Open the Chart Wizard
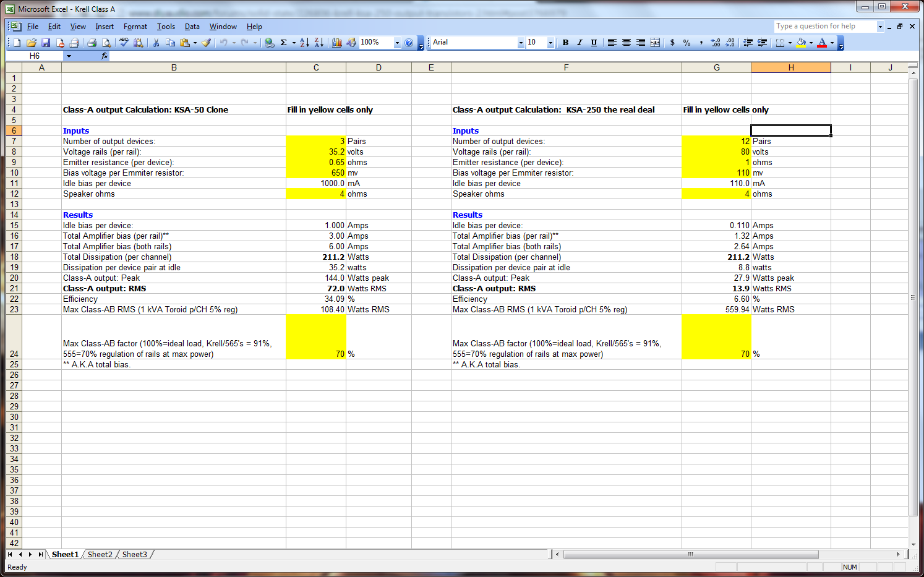 [x=336, y=43]
